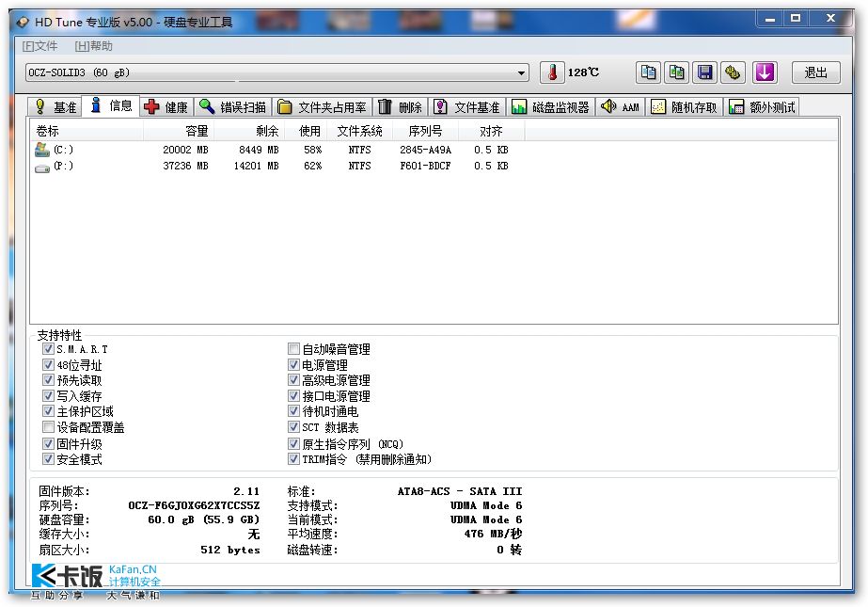Open the 文件夹占用率 folder usage tab

point(323,107)
